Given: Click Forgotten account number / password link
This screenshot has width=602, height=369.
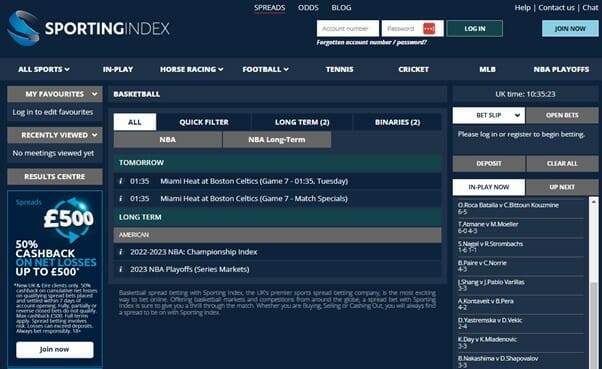Looking at the screenshot, I should pyautogui.click(x=371, y=42).
